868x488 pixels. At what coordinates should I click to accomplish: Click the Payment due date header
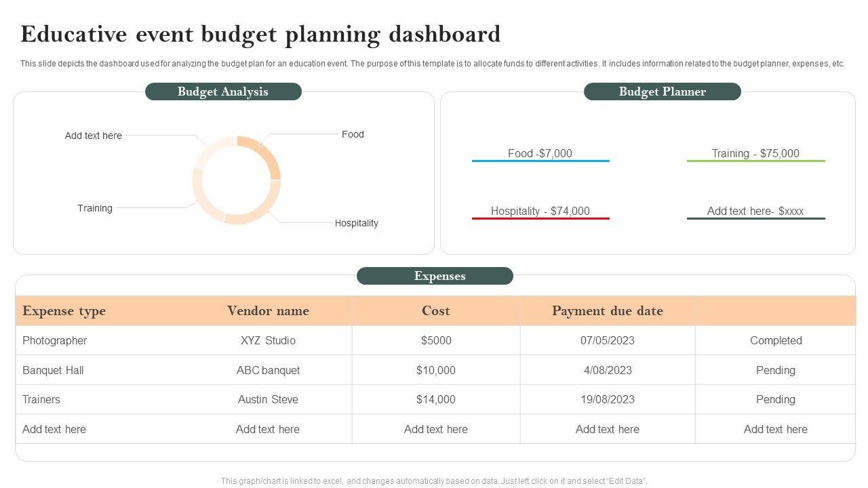pyautogui.click(x=607, y=311)
